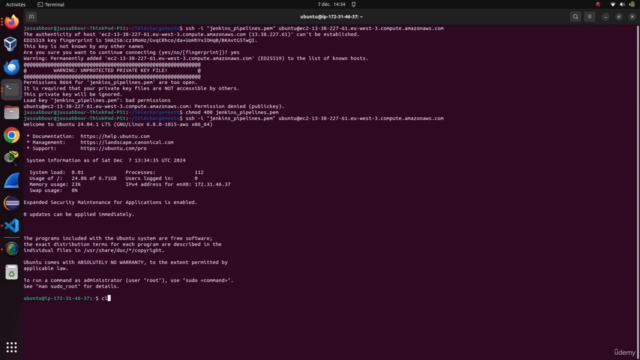Click the 'Permission denied (publickey)' line

[x=154, y=107]
